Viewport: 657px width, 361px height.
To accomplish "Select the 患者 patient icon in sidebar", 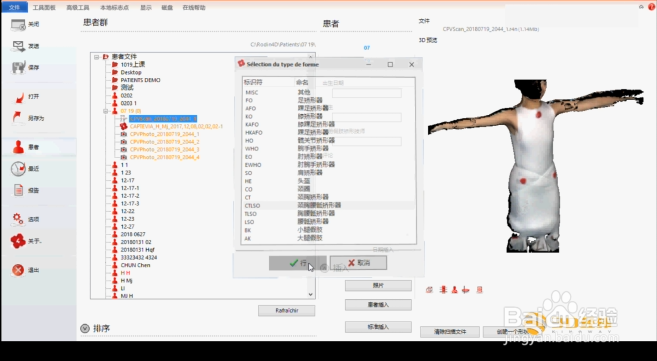I will click(18, 147).
